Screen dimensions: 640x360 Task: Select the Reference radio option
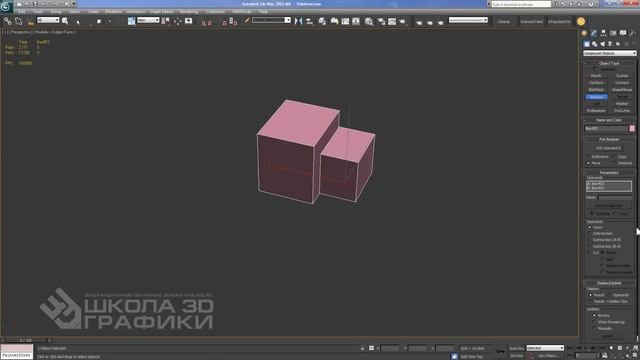(x=589, y=157)
